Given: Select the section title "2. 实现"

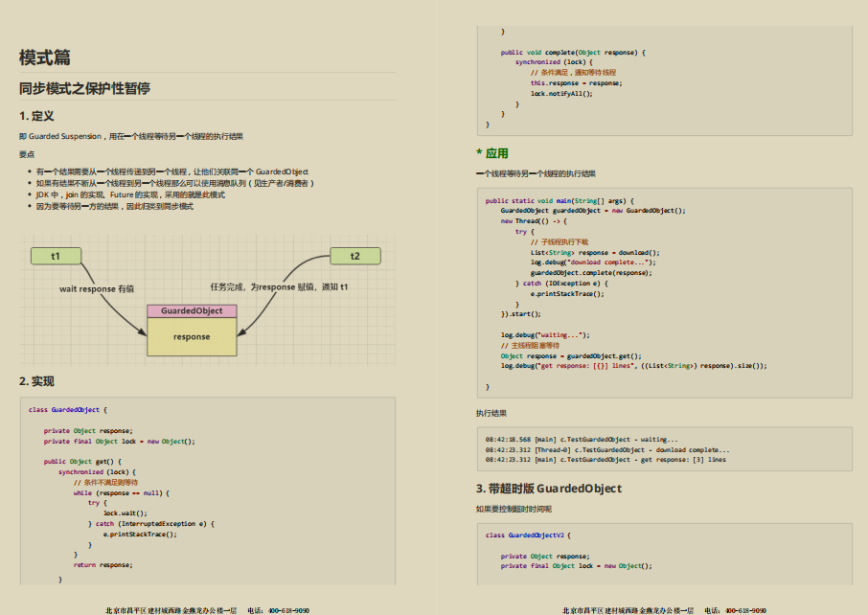Looking at the screenshot, I should point(36,381).
